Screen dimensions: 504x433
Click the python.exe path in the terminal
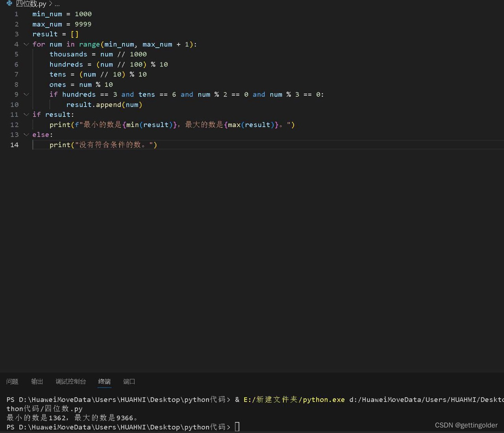click(294, 400)
